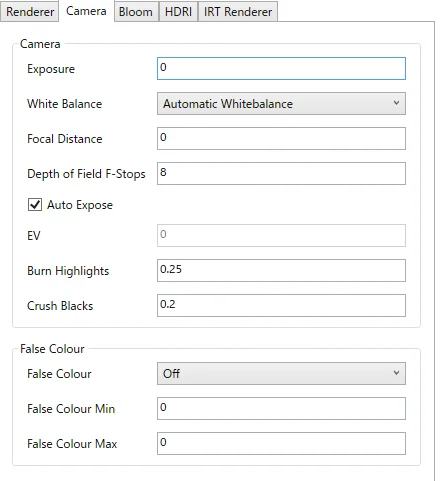
Task: Switch to the IRT Renderer tab
Action: coord(238,12)
